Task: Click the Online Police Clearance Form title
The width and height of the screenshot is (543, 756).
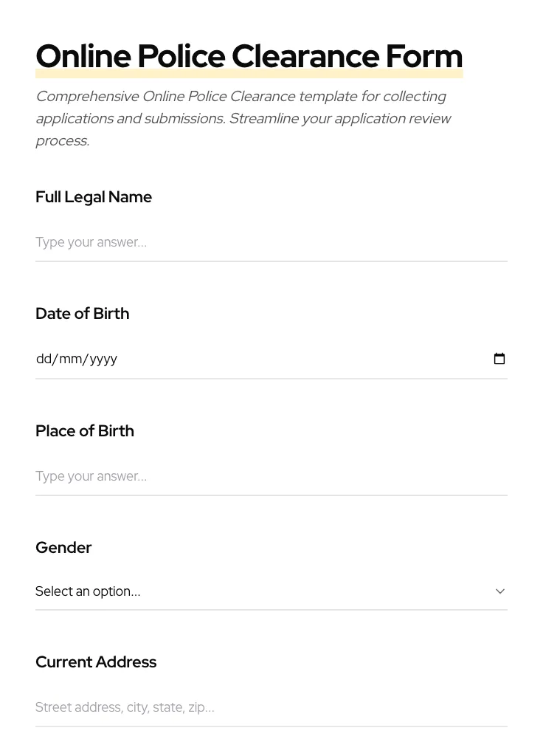Action: click(249, 57)
